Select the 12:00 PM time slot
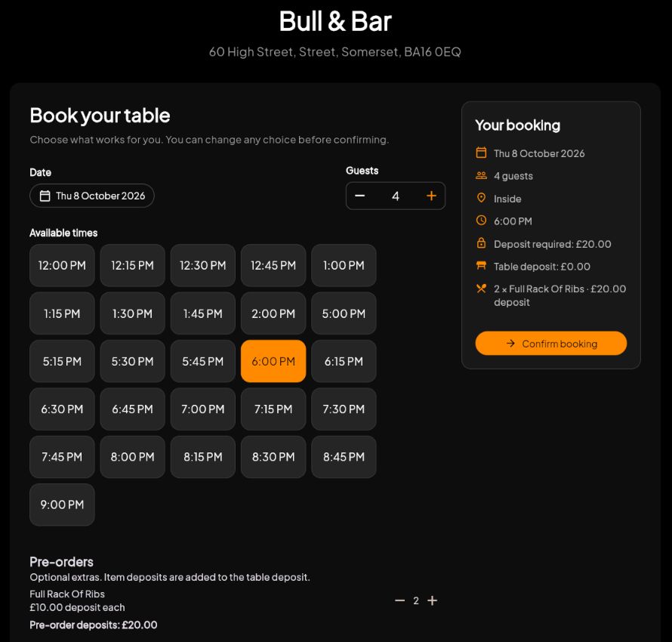Viewport: 672px width, 642px height. [x=62, y=265]
